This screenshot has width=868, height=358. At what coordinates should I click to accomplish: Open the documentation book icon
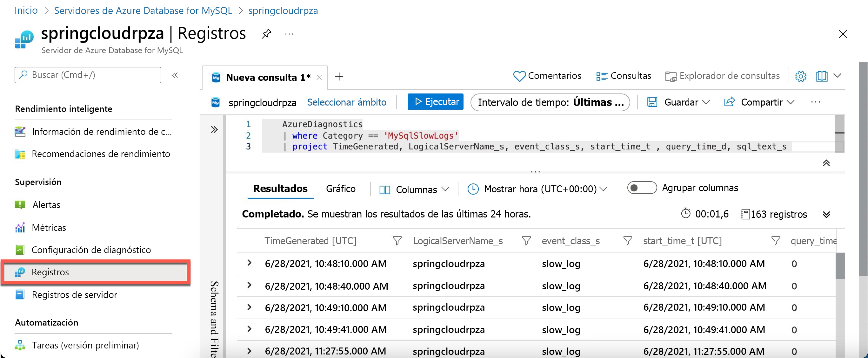tap(822, 76)
